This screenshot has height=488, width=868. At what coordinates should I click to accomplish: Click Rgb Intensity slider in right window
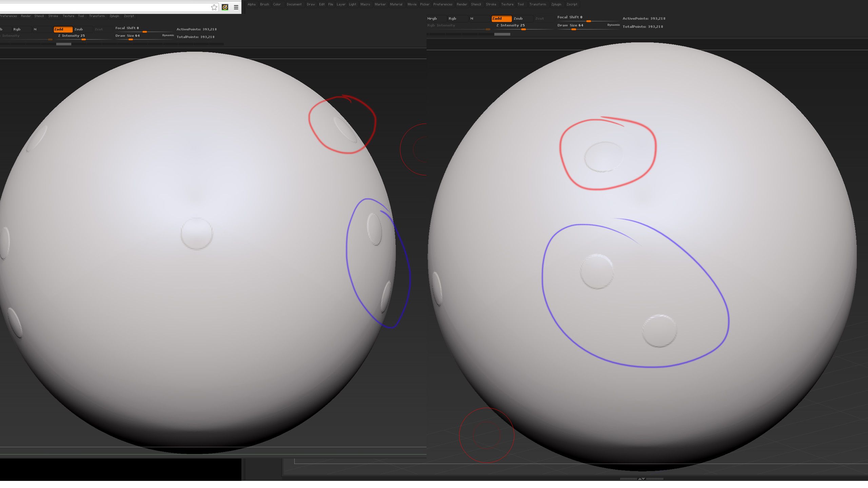459,26
